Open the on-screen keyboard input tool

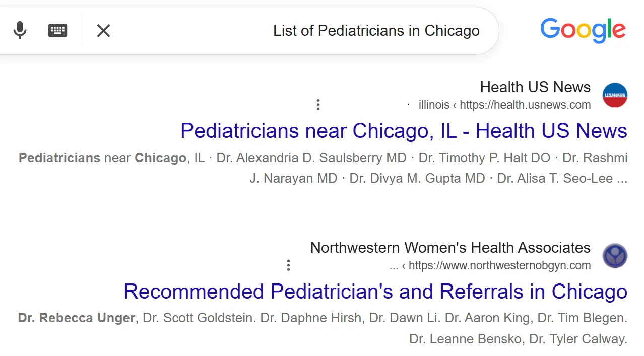pos(57,31)
